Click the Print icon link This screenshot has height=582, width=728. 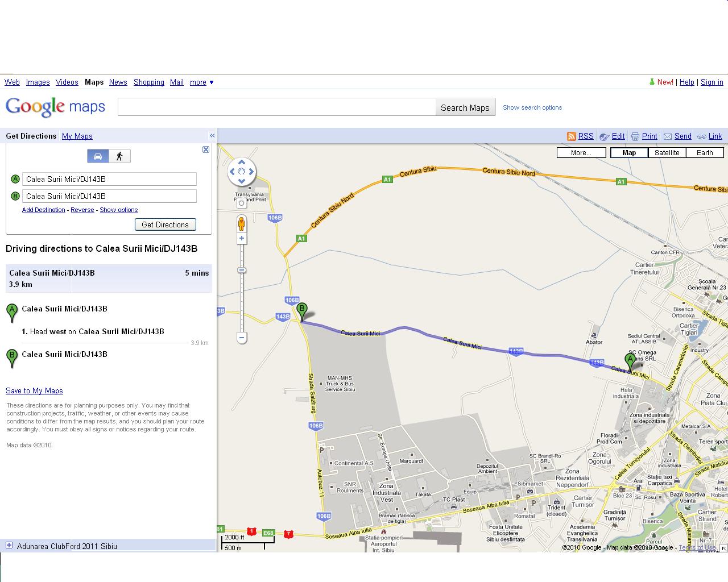635,136
